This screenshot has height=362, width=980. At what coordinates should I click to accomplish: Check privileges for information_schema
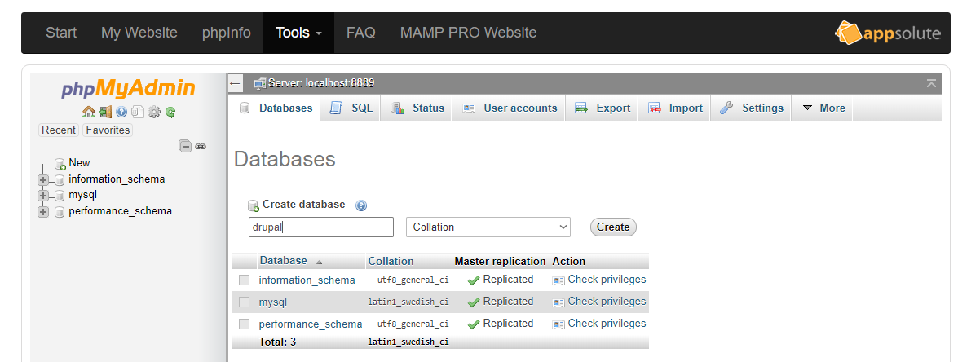(x=607, y=280)
